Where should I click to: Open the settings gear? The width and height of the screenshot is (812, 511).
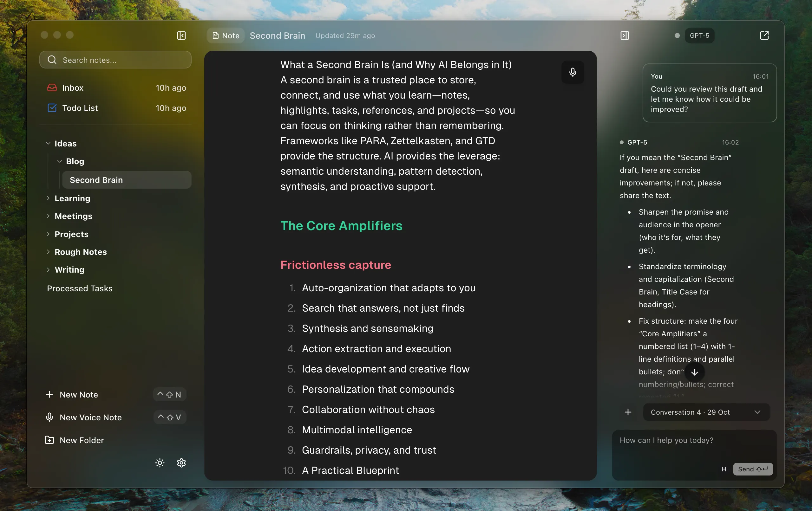pos(181,463)
